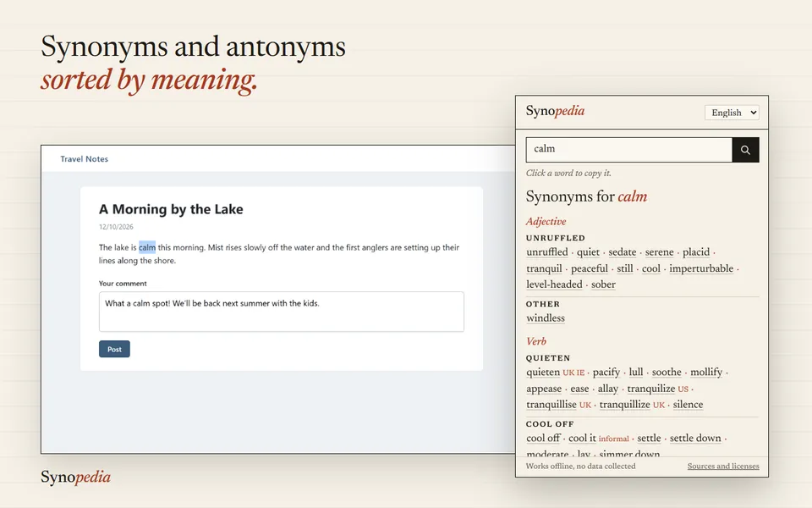Copy the synonym silence
Screen dimensions: 812x508
(688, 405)
